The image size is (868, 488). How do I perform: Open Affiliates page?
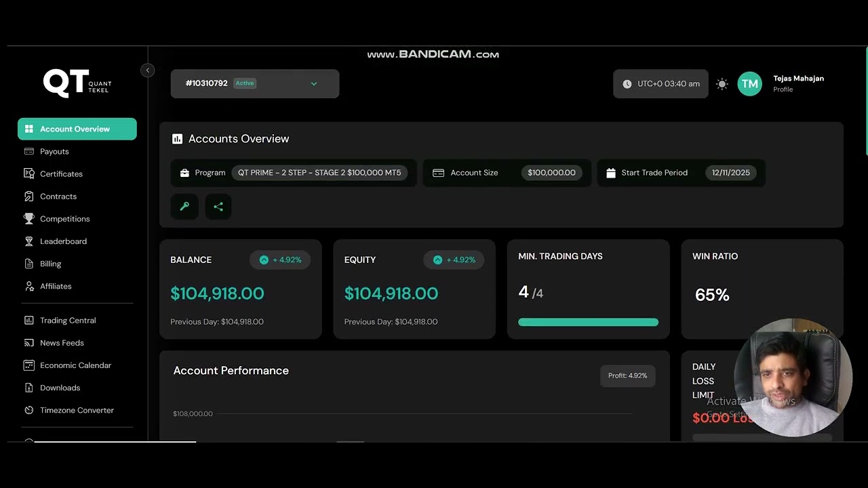(56, 286)
